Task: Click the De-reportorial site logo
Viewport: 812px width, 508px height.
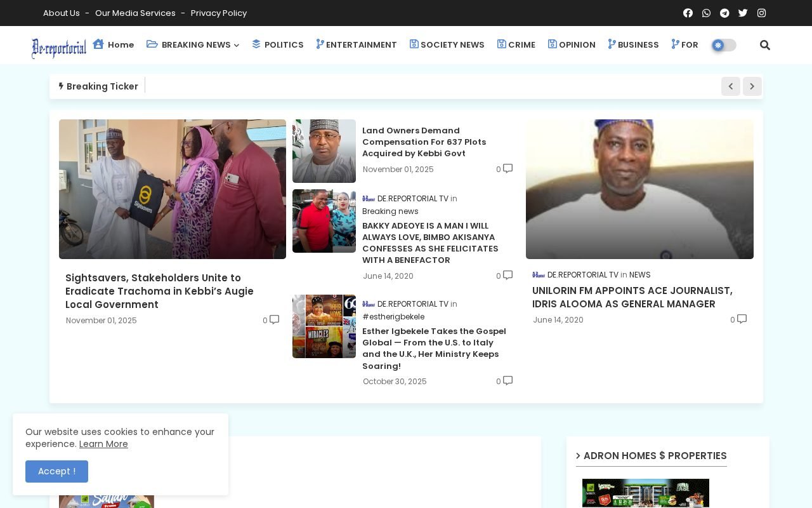Action: 59,48
